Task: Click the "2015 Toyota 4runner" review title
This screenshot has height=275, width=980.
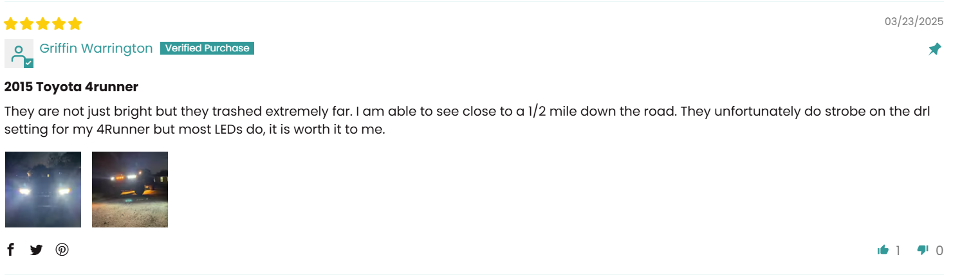Action: [71, 87]
